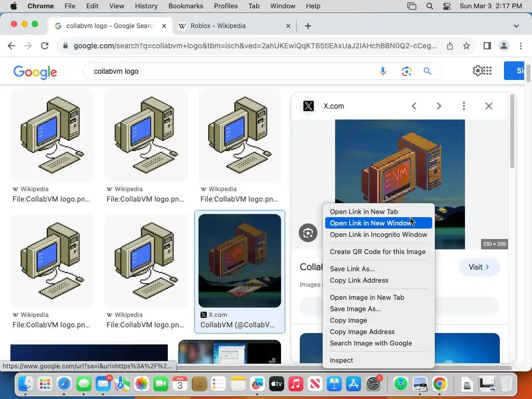Open the History menu in menu bar
The width and height of the screenshot is (532, 399).
(x=146, y=6)
